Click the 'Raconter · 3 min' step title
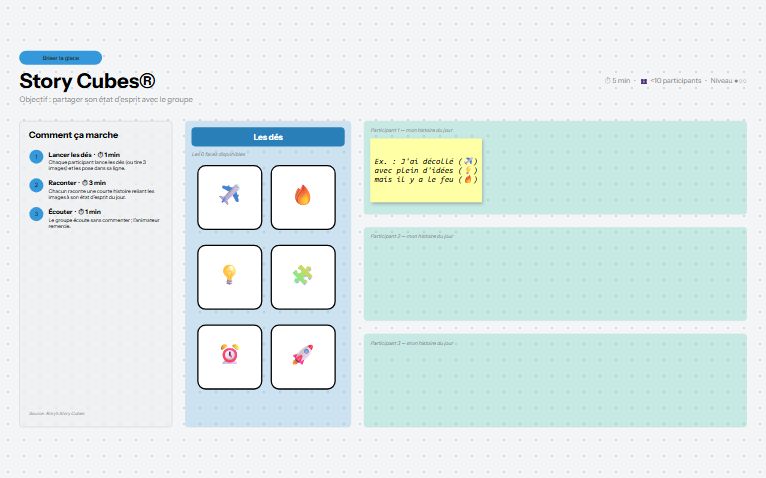The width and height of the screenshot is (766, 478). pos(77,183)
